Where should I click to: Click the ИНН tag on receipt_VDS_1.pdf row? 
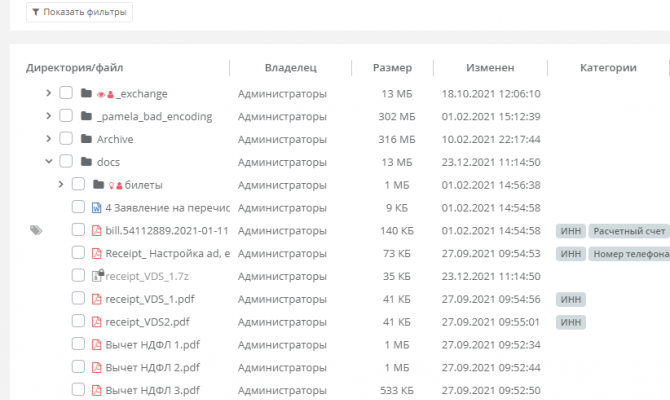click(x=571, y=299)
